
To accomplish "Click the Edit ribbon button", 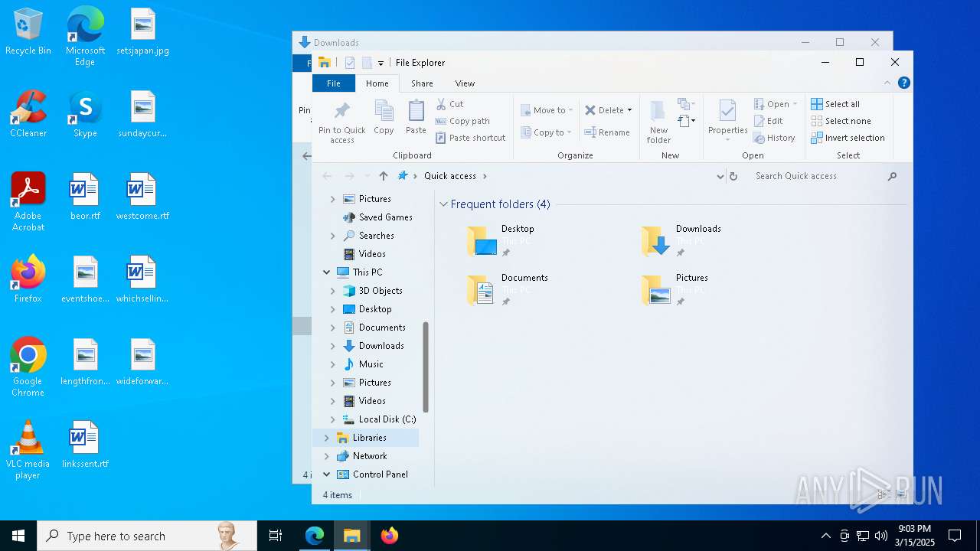I will point(769,121).
